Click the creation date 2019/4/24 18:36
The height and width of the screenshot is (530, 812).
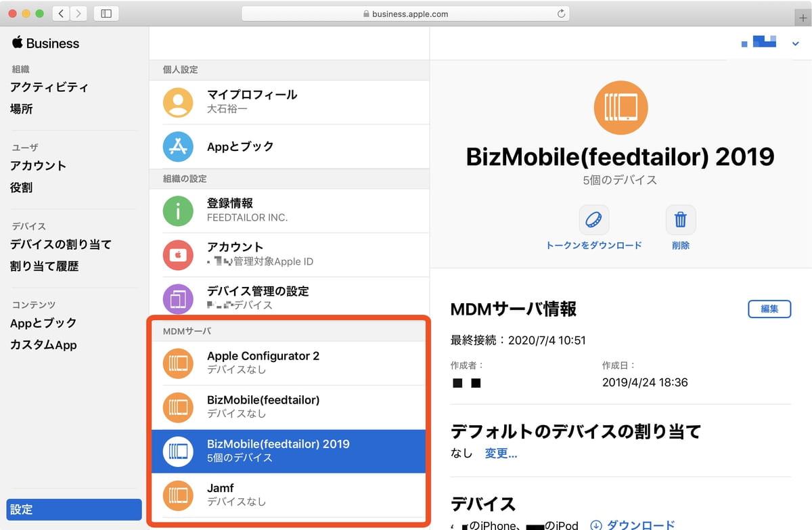click(645, 382)
